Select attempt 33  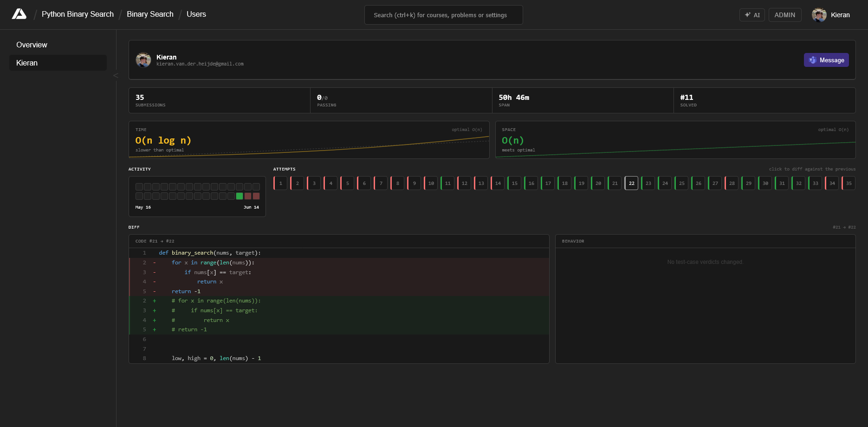click(815, 183)
